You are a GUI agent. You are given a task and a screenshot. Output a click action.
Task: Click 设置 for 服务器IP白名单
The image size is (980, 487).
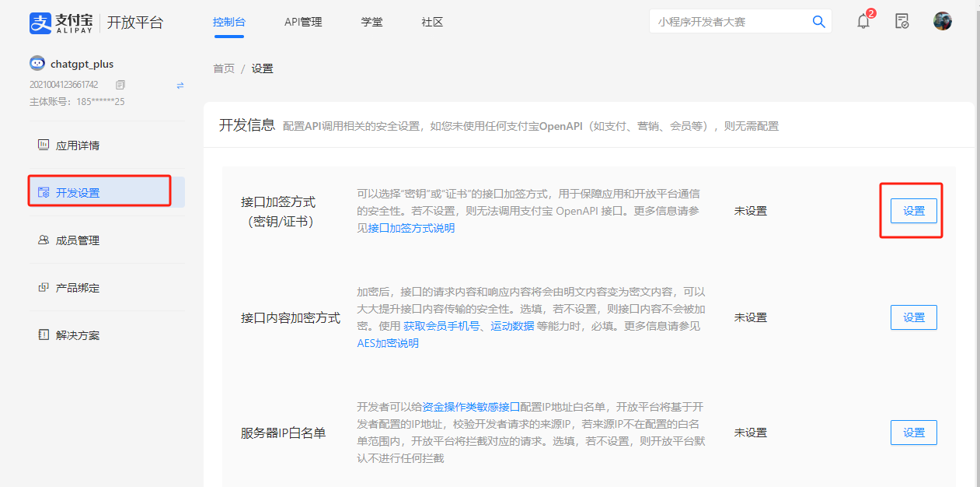point(913,432)
